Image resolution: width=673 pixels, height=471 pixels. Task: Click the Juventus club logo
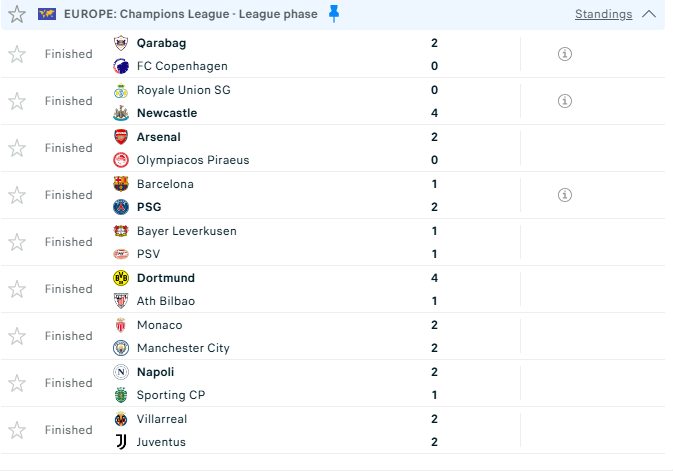coord(121,442)
